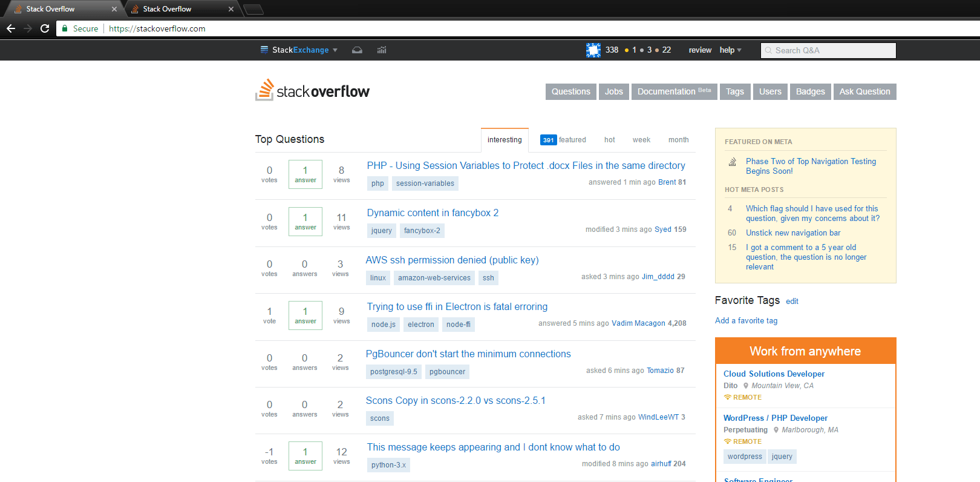This screenshot has width=980, height=482.
Task: Open the PgBouncer minimum connections question
Action: click(468, 354)
